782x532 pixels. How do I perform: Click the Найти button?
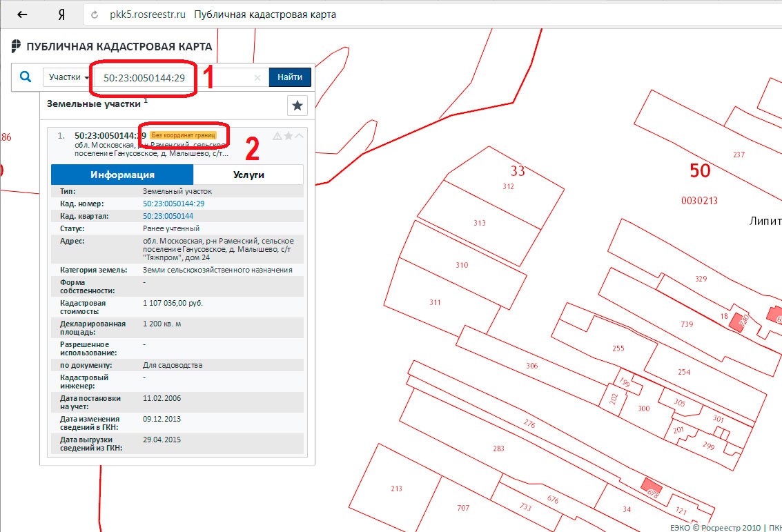[290, 77]
